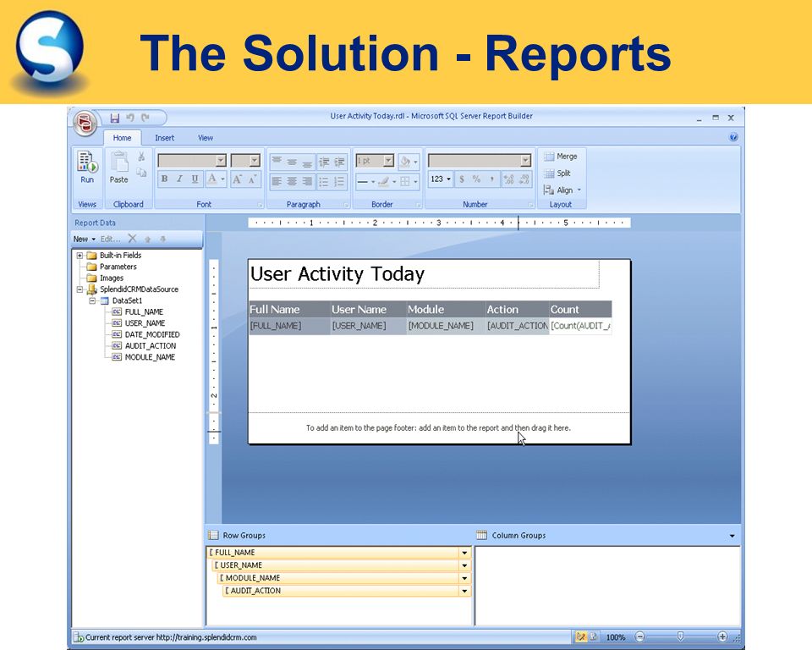
Task: Toggle Italic formatting
Action: (179, 179)
